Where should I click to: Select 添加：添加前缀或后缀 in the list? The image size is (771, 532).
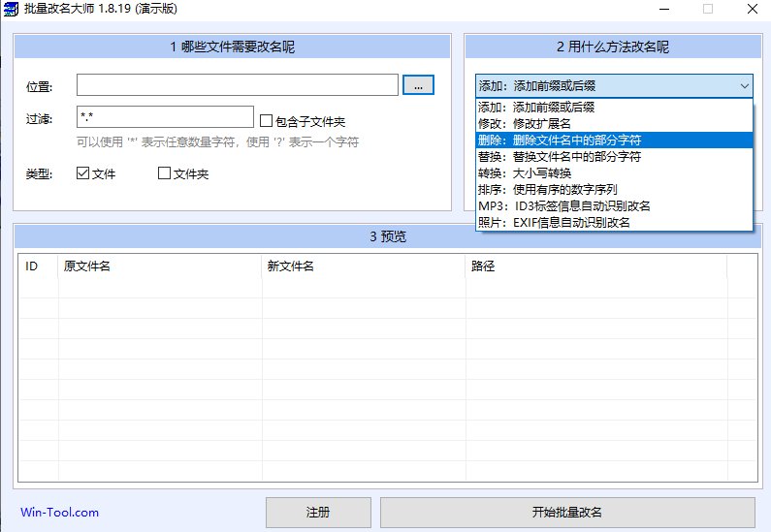coord(614,108)
